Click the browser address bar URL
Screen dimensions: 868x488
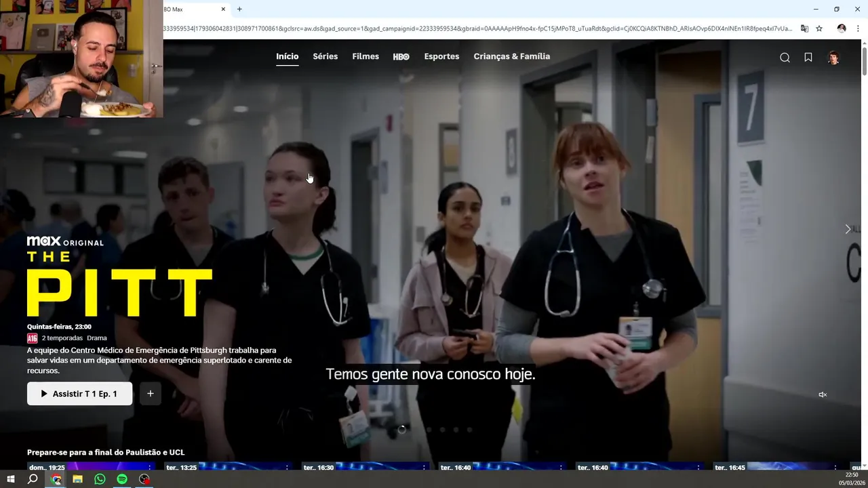point(478,28)
